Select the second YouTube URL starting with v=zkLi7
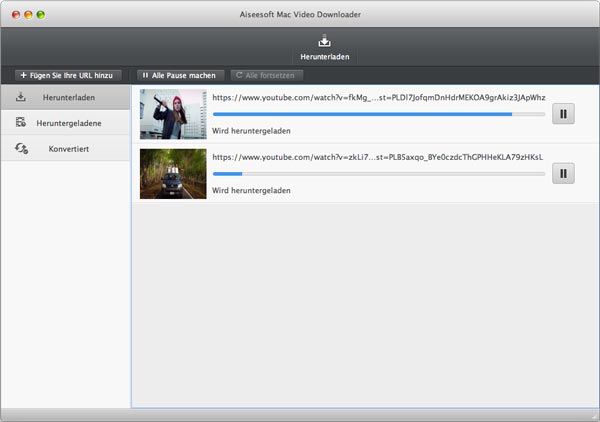 pyautogui.click(x=378, y=158)
